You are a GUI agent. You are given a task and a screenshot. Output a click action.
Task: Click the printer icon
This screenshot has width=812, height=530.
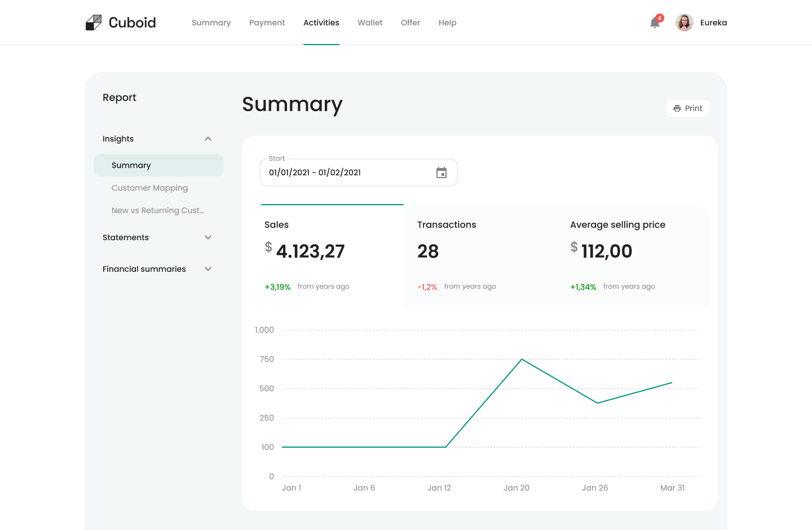pyautogui.click(x=677, y=108)
